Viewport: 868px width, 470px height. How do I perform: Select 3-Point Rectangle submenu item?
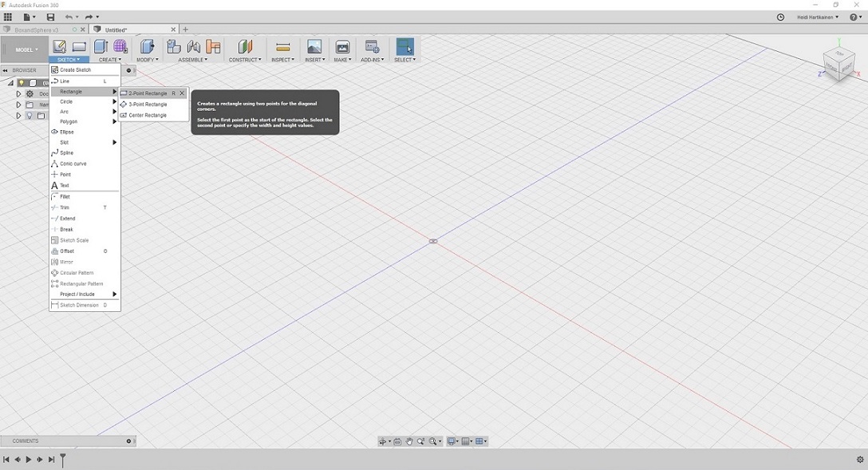153,104
